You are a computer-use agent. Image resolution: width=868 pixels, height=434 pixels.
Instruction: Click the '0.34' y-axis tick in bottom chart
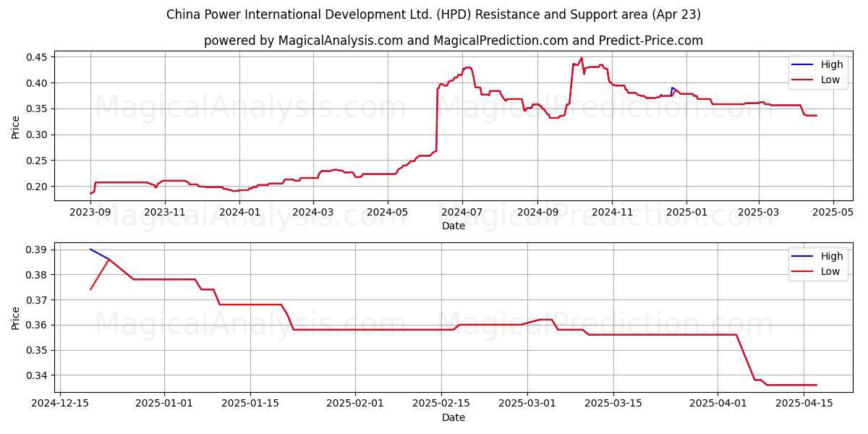(x=36, y=375)
